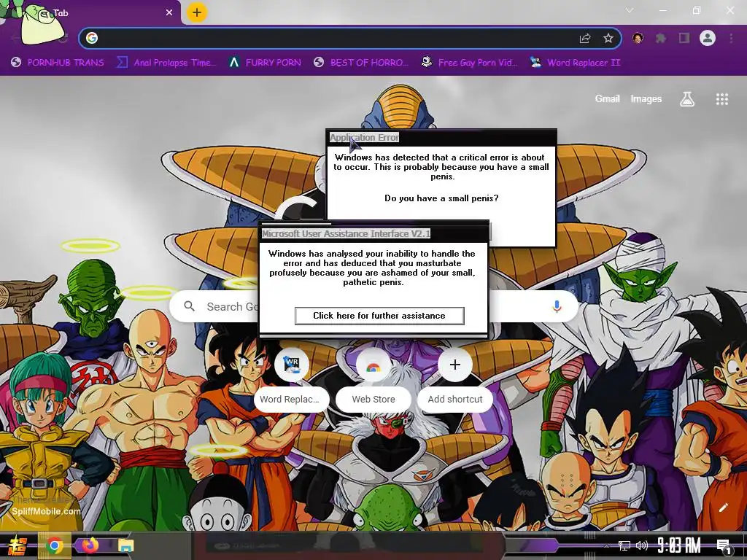Screen dimensions: 747x560
Task: Click the Add shortcut plus tile
Action: coord(455,379)
